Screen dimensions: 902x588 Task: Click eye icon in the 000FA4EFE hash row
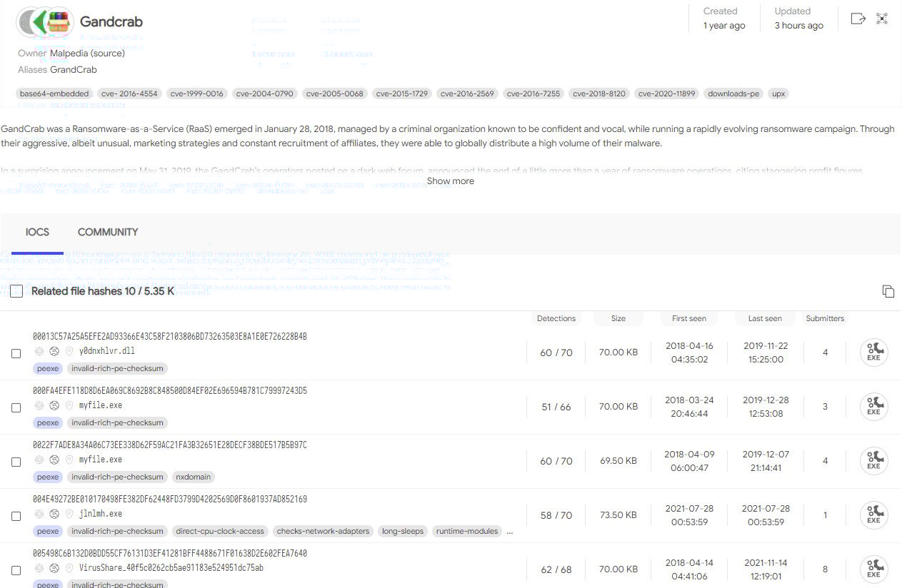coord(39,405)
